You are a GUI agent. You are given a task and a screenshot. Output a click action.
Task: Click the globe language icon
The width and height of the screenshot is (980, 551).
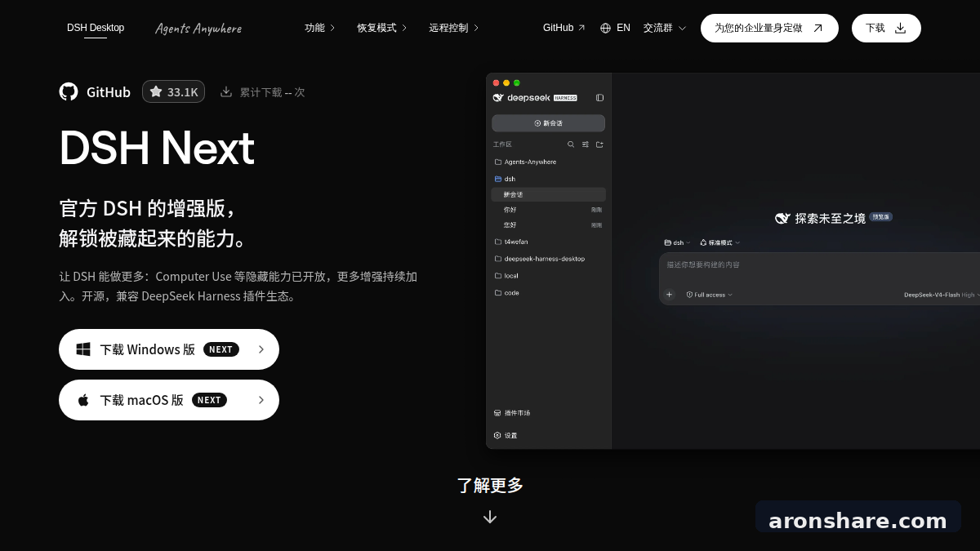point(605,28)
